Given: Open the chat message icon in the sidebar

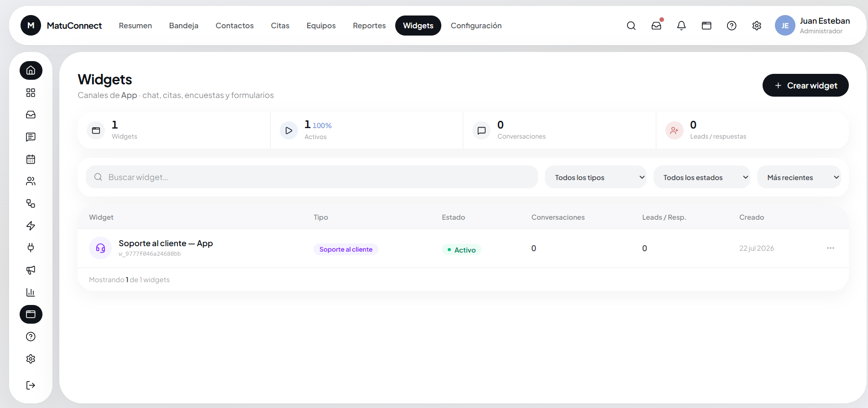Looking at the screenshot, I should (31, 137).
